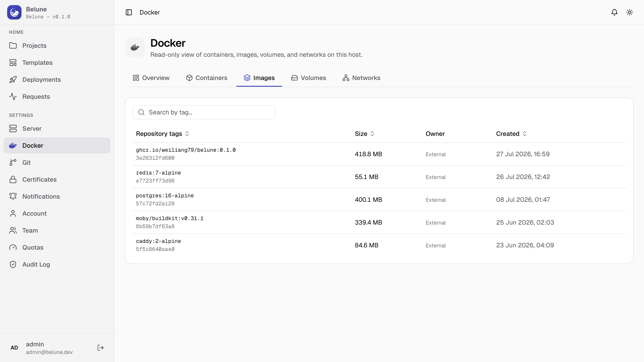Click the 339.4 MB size value

pyautogui.click(x=368, y=222)
